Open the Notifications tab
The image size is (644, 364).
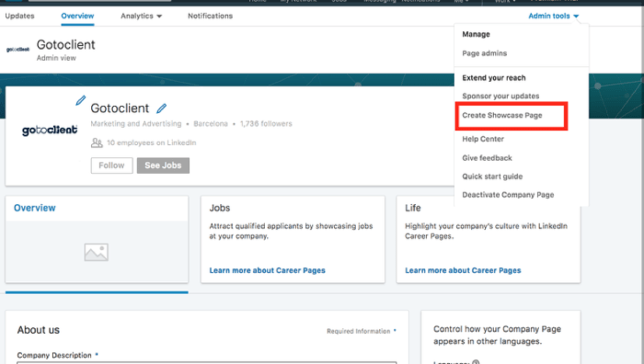(211, 16)
